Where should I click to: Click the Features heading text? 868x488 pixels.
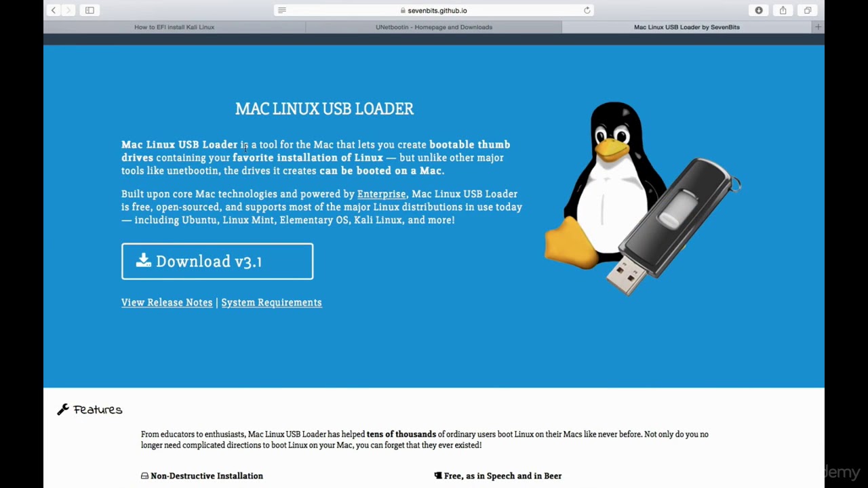tap(98, 409)
